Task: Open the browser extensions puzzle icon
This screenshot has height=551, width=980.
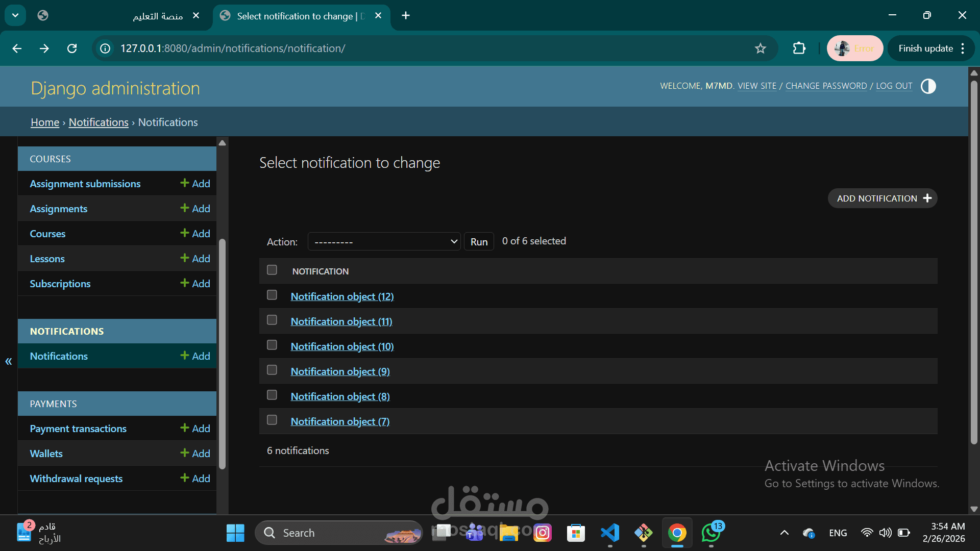Action: (x=799, y=48)
